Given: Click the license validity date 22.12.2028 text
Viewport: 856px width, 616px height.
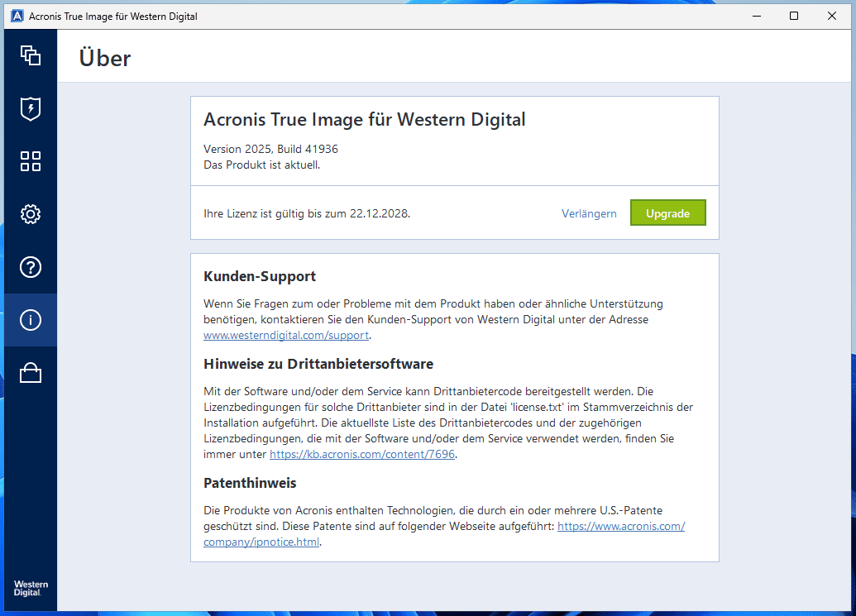Looking at the screenshot, I should pos(380,213).
